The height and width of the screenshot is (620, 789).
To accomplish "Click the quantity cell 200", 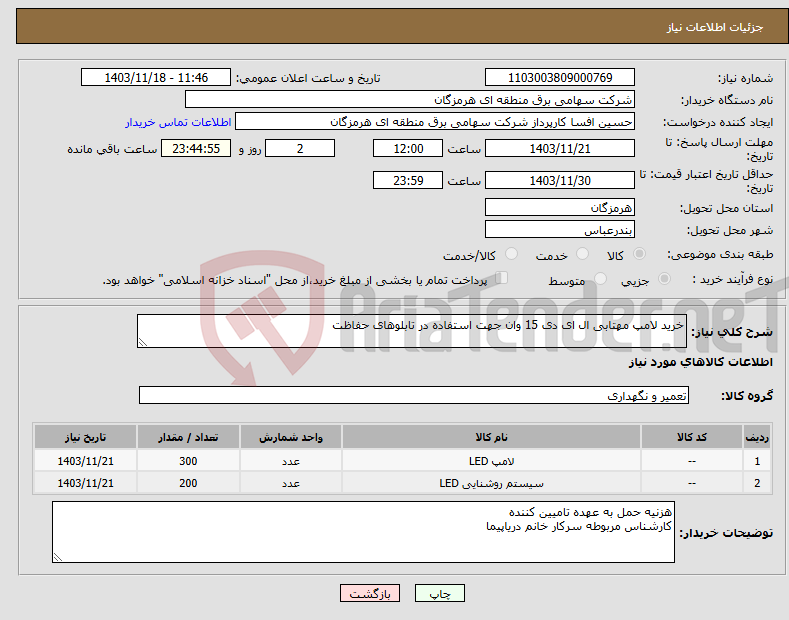I will (188, 483).
